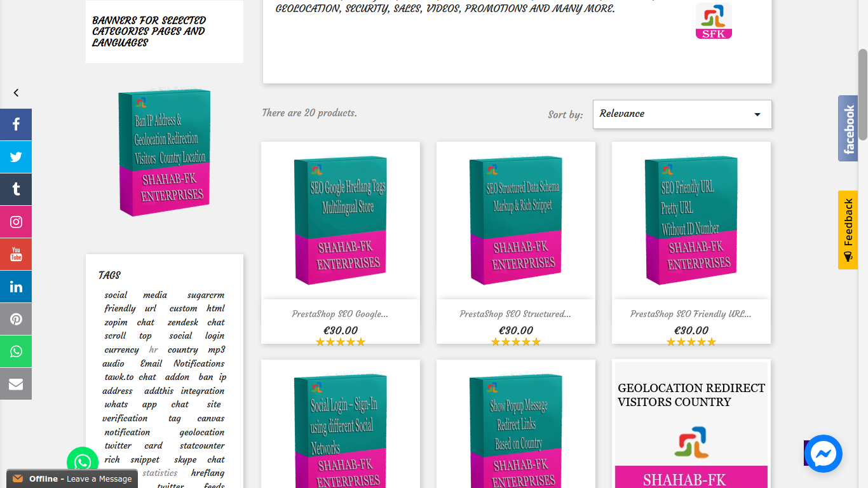Click the addthis tag

[159, 391]
